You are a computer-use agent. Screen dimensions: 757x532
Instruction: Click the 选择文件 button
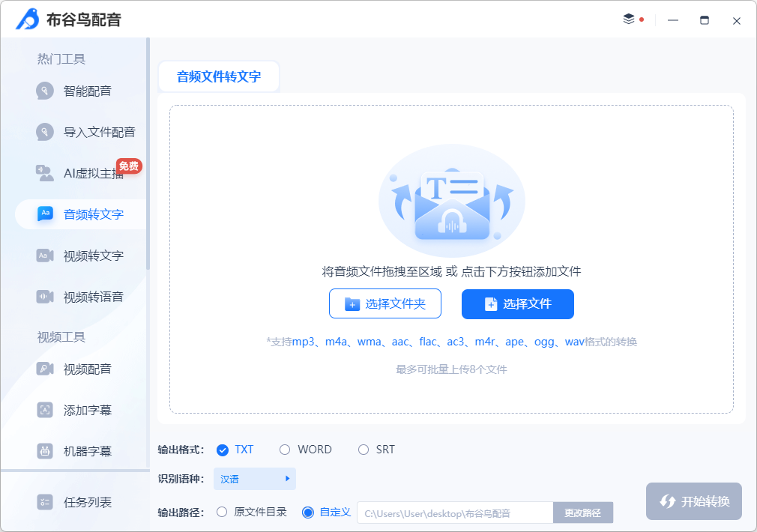[x=517, y=304]
